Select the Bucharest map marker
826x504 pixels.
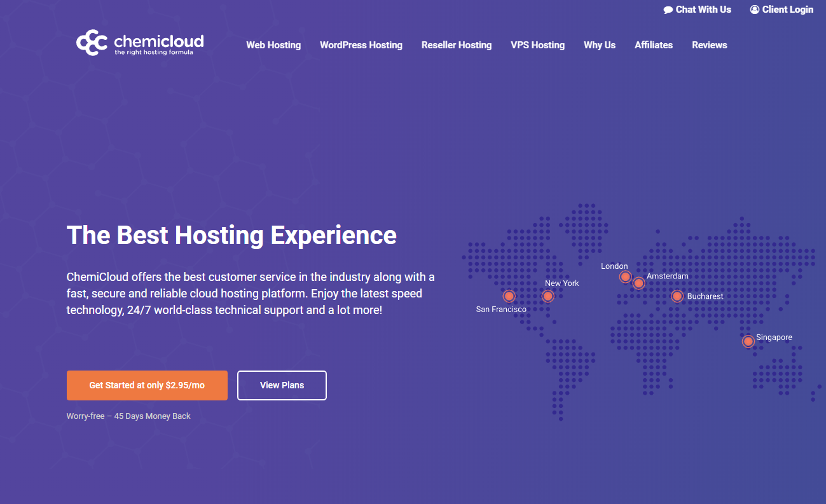pos(677,296)
